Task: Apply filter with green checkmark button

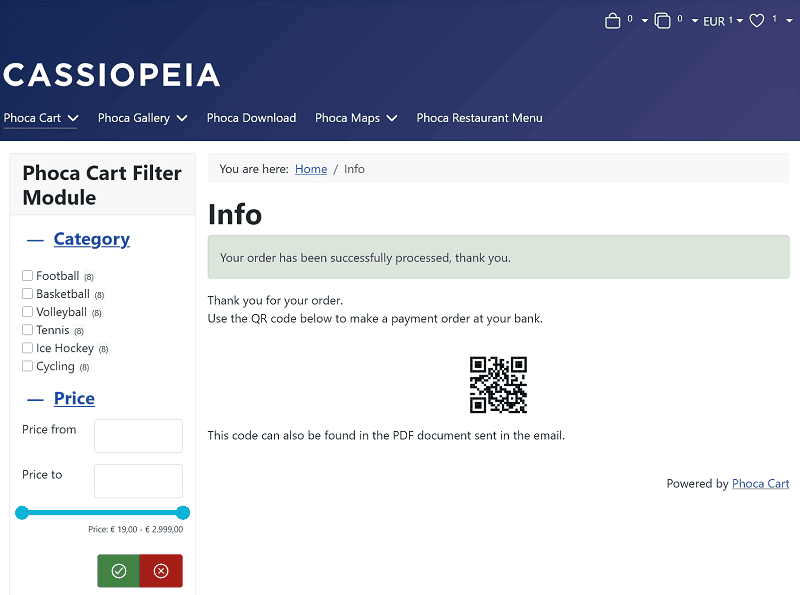Action: point(119,571)
